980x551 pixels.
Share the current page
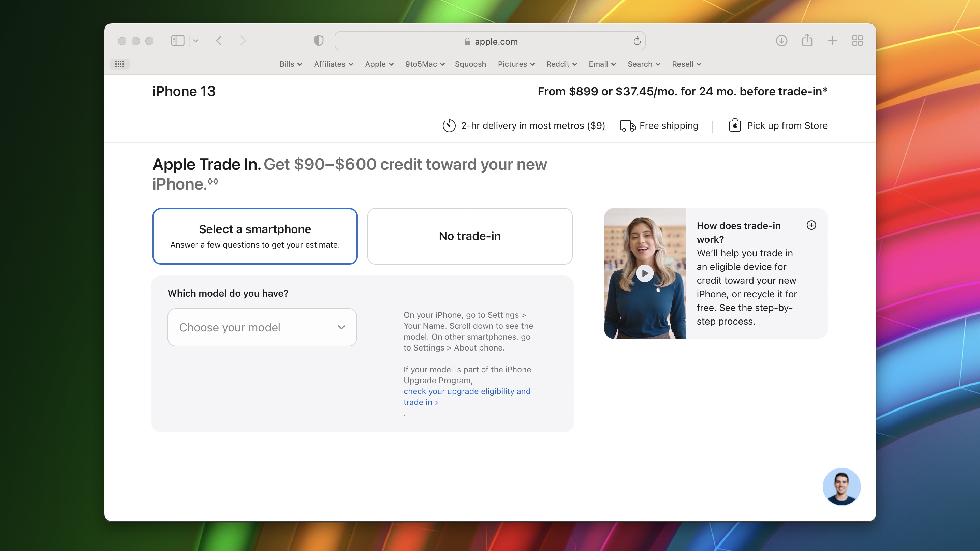807,40
